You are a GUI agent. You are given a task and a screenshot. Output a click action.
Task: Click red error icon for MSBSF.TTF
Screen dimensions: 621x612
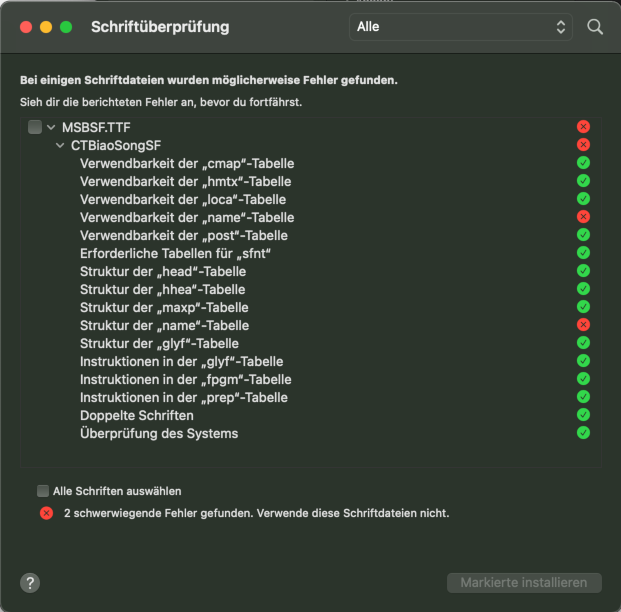(x=583, y=127)
